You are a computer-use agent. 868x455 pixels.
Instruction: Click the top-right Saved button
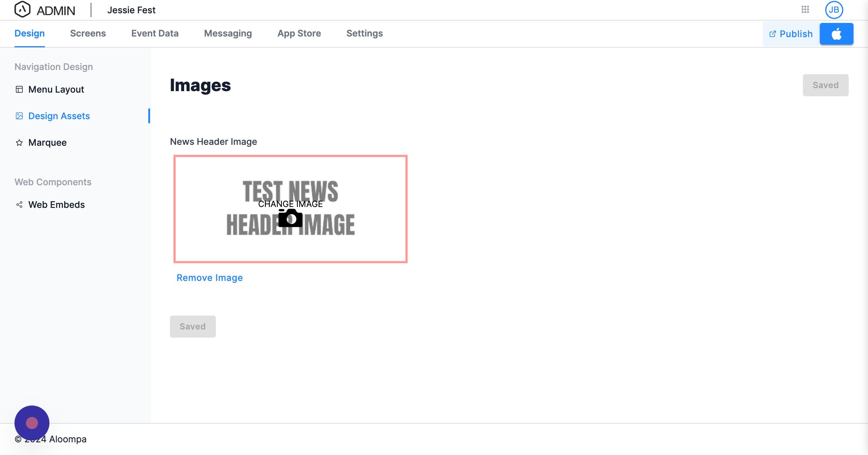click(825, 85)
